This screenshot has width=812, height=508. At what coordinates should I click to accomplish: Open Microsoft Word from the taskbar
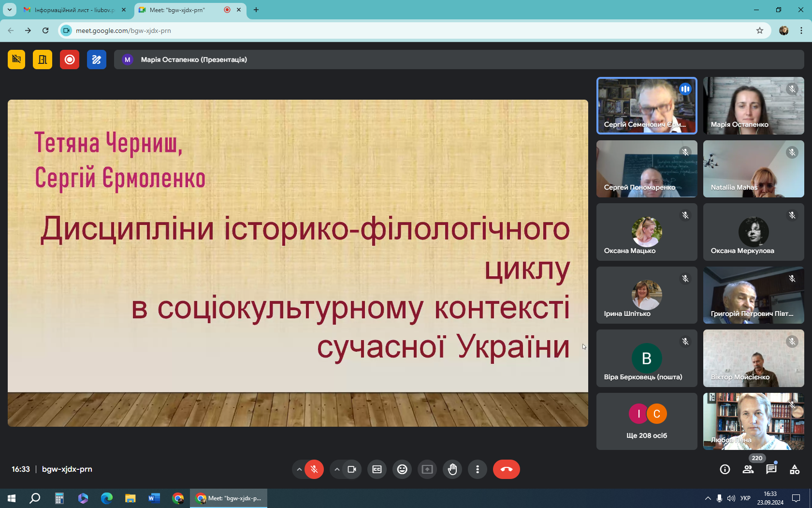[154, 498]
